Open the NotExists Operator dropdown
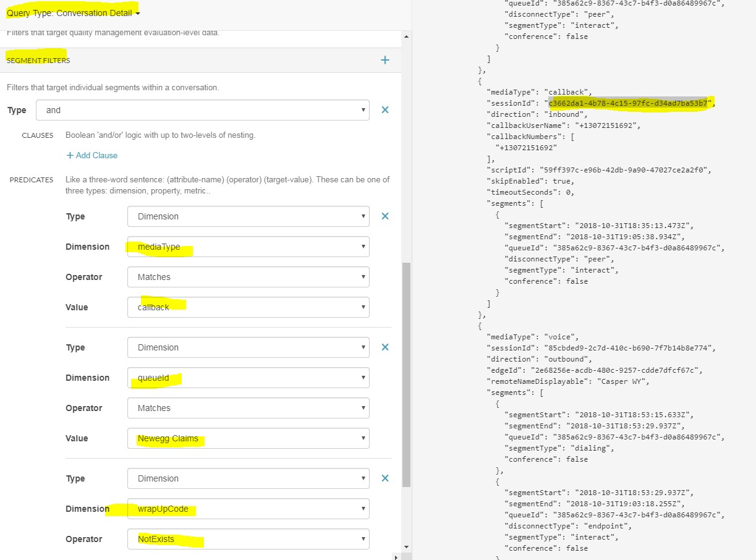The image size is (756, 560). click(x=248, y=539)
